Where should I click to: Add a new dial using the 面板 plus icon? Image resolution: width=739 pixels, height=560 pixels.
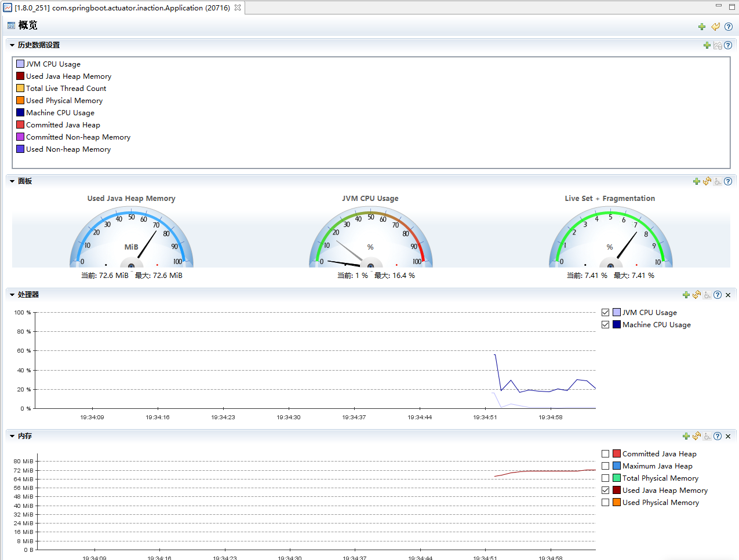(697, 181)
